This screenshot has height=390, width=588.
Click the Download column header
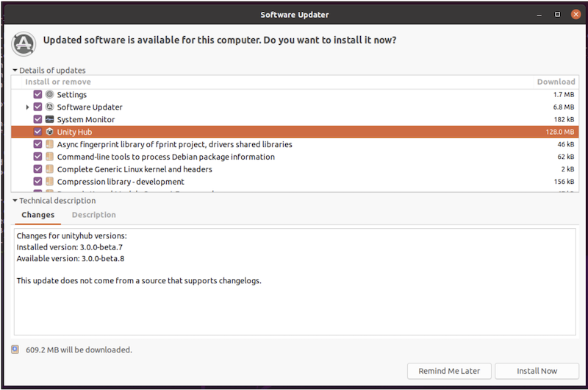click(x=556, y=82)
